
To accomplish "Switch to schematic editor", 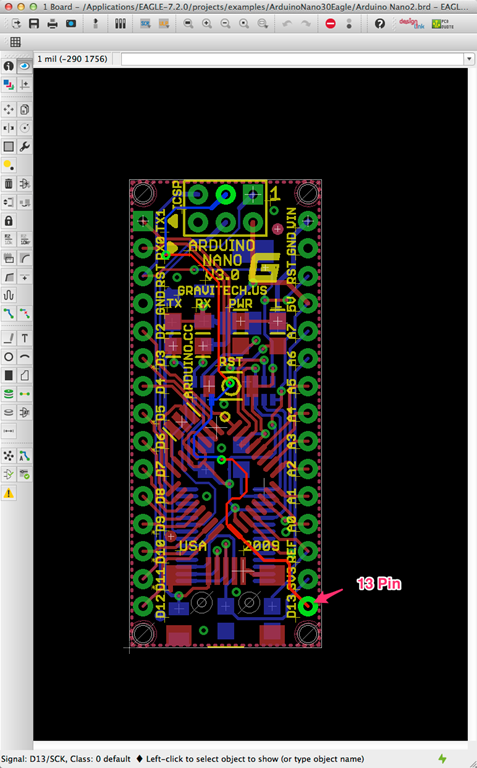I will (x=95, y=24).
